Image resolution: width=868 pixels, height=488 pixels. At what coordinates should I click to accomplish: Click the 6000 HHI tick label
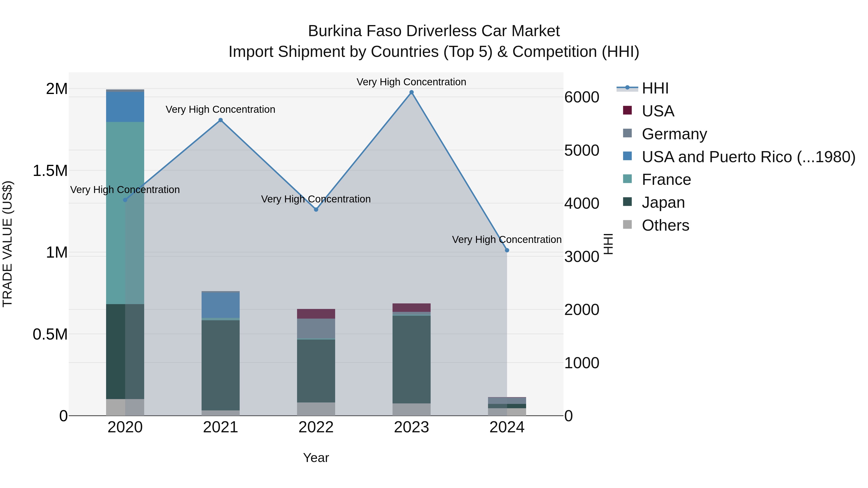[582, 97]
